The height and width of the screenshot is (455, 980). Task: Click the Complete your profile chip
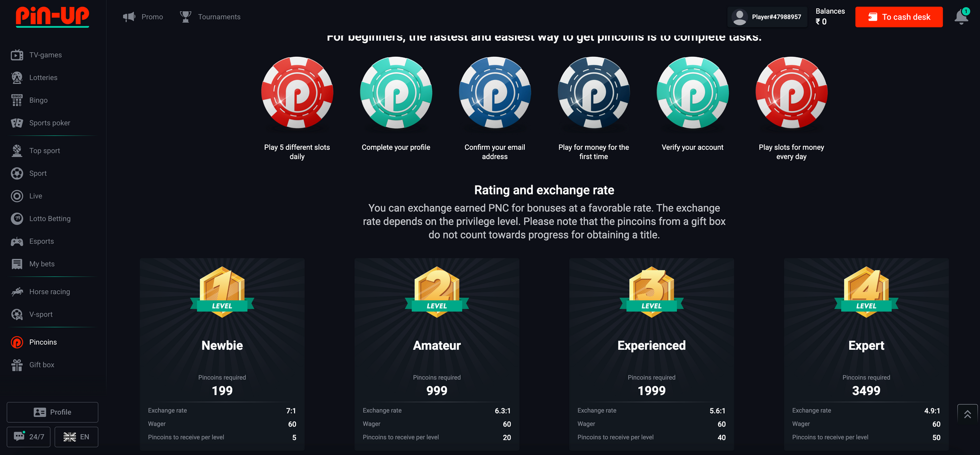(396, 93)
